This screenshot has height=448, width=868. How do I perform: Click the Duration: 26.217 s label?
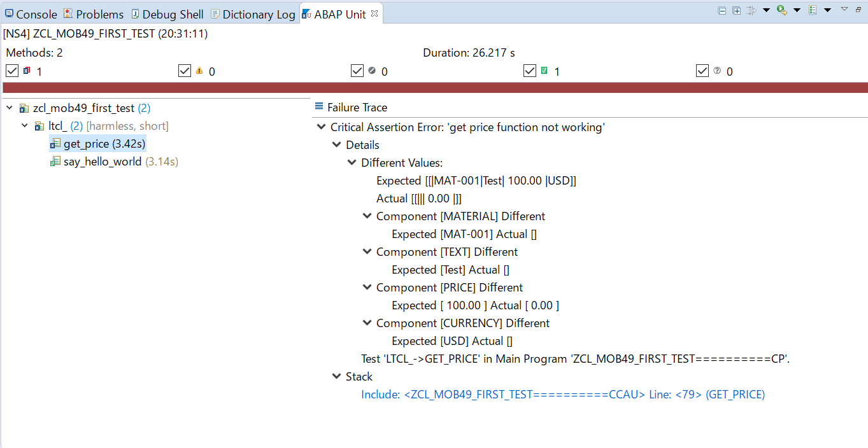tap(470, 53)
